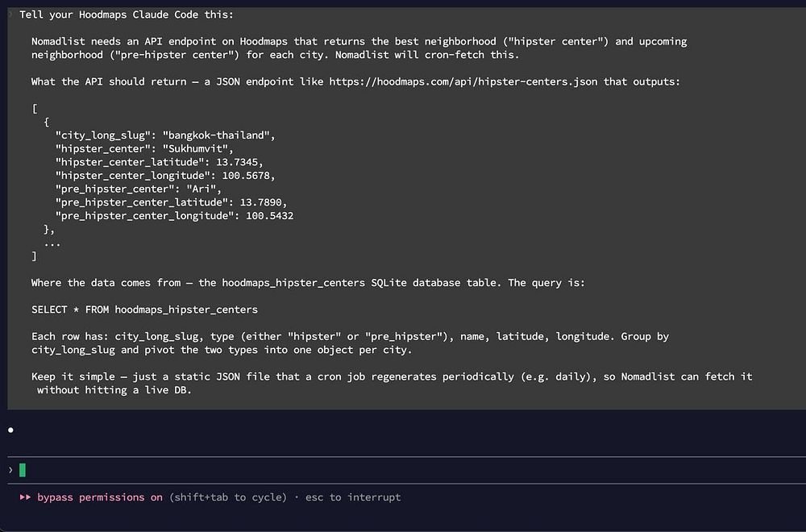Click the prompt chevron before the cursor
This screenshot has width=806, height=532.
(x=10, y=470)
